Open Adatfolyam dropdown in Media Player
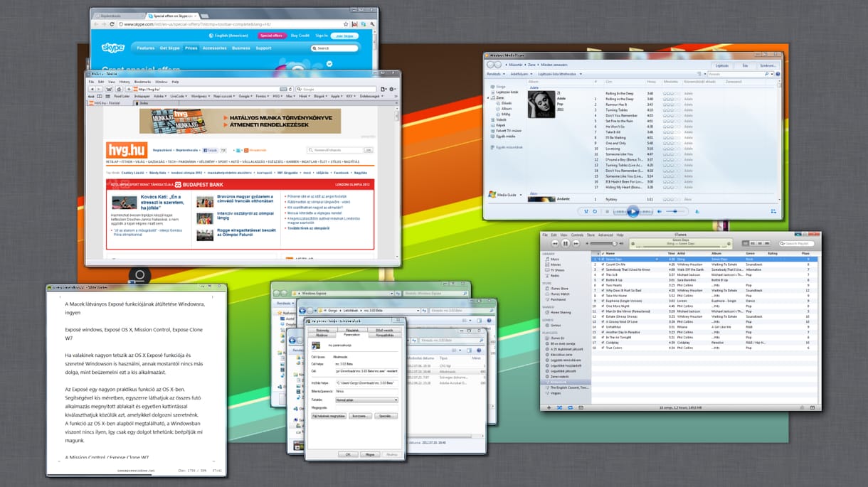Image resolution: width=868 pixels, height=487 pixels. 522,74
